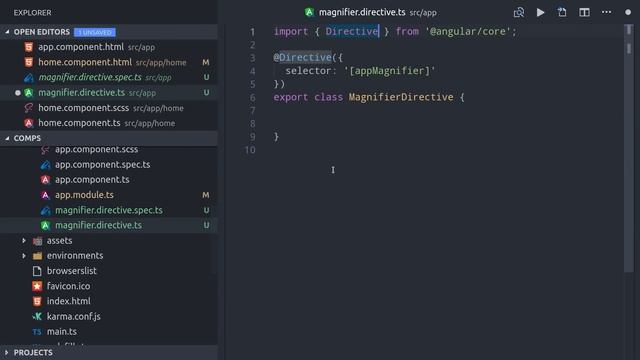Click the star icon of favicon.ico
640x360 pixels.
point(37,286)
